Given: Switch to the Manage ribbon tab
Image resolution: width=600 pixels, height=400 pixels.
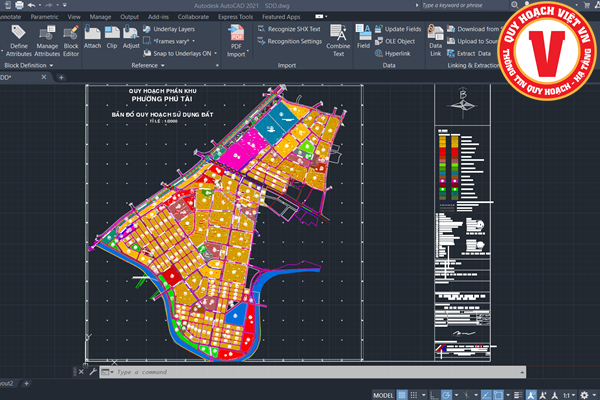Looking at the screenshot, I should (101, 17).
